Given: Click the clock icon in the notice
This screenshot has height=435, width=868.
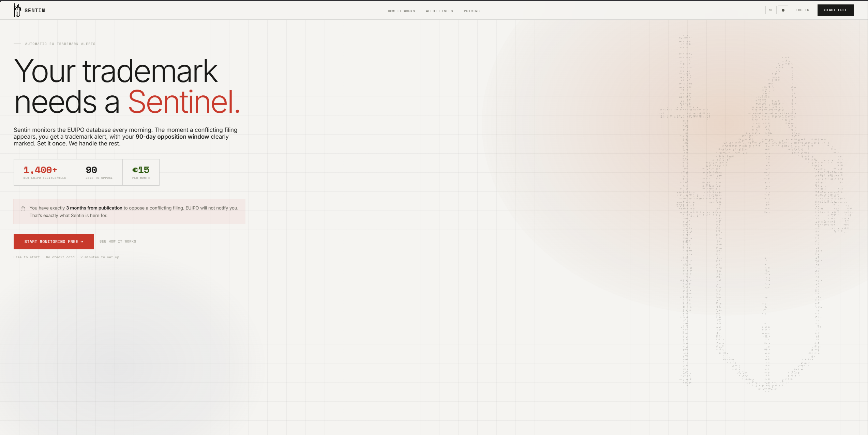Looking at the screenshot, I should point(23,209).
